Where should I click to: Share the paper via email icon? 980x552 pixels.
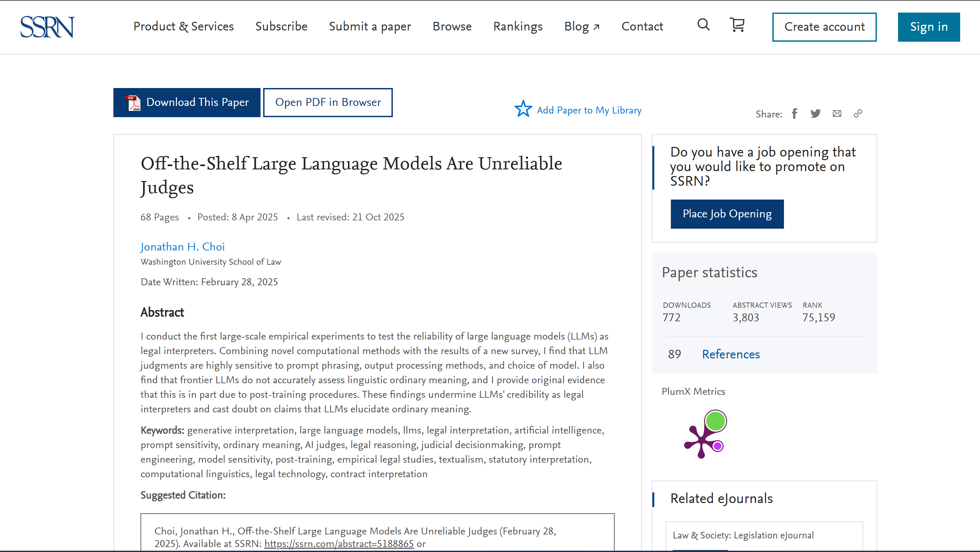pos(837,113)
